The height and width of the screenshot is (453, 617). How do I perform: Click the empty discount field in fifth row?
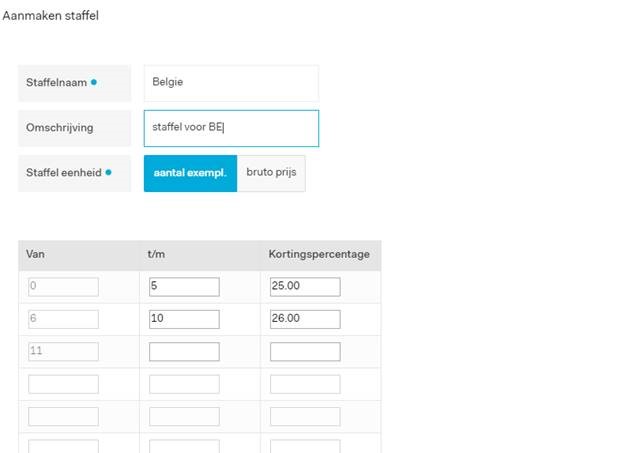tap(305, 416)
